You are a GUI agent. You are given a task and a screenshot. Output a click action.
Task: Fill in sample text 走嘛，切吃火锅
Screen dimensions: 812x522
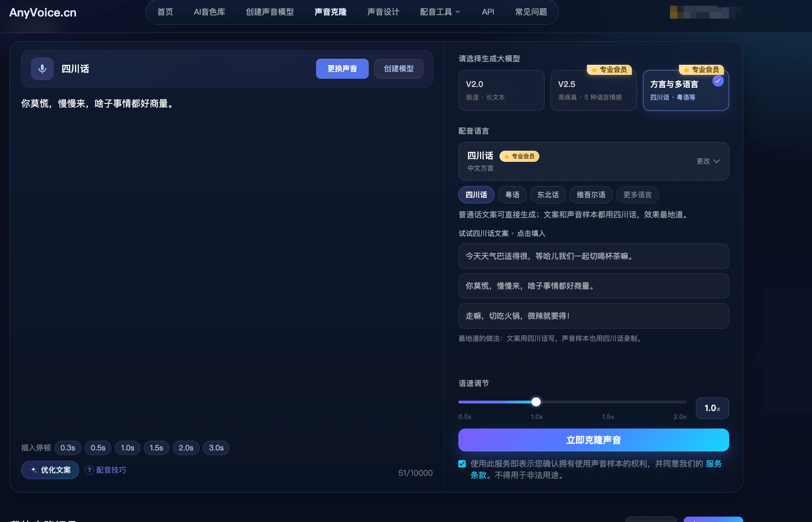pos(593,316)
